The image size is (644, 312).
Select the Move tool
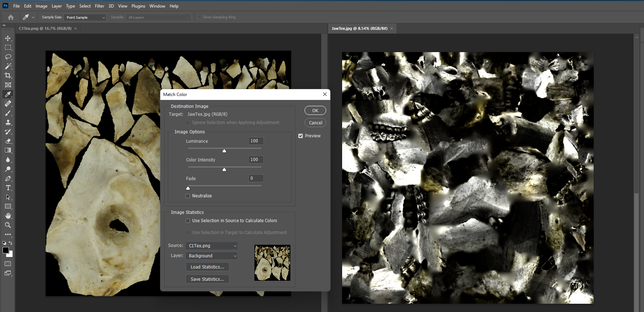(8, 38)
